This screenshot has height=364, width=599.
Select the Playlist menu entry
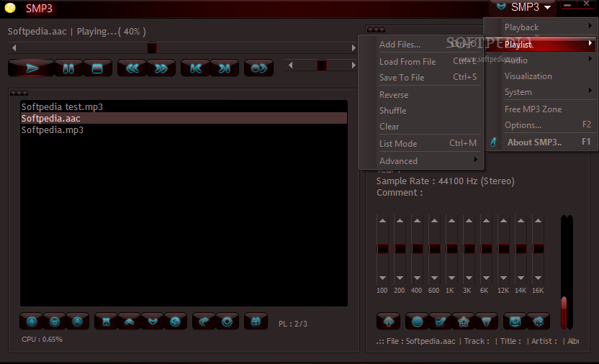(540, 45)
